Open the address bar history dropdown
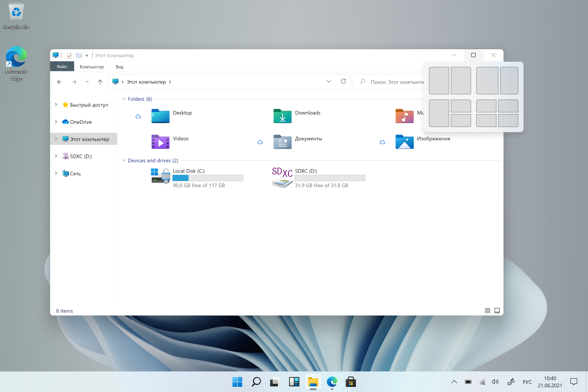The width and height of the screenshot is (588, 392). point(328,82)
